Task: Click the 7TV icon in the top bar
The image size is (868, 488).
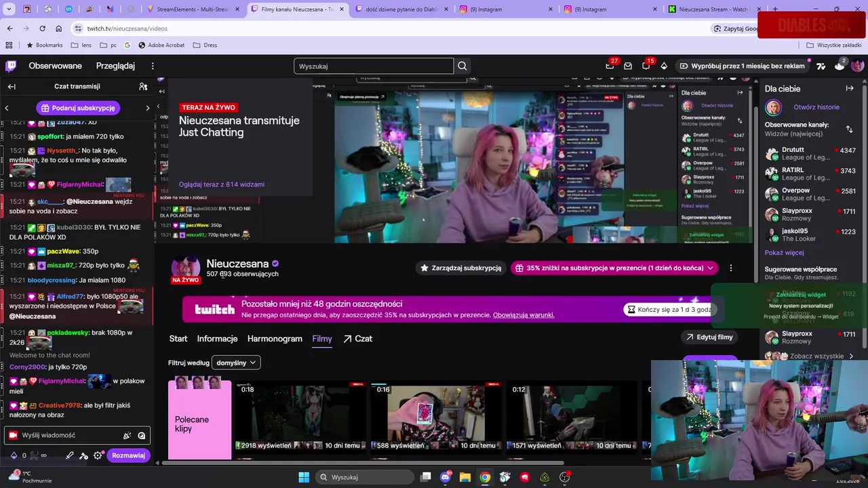Action: pos(821,66)
